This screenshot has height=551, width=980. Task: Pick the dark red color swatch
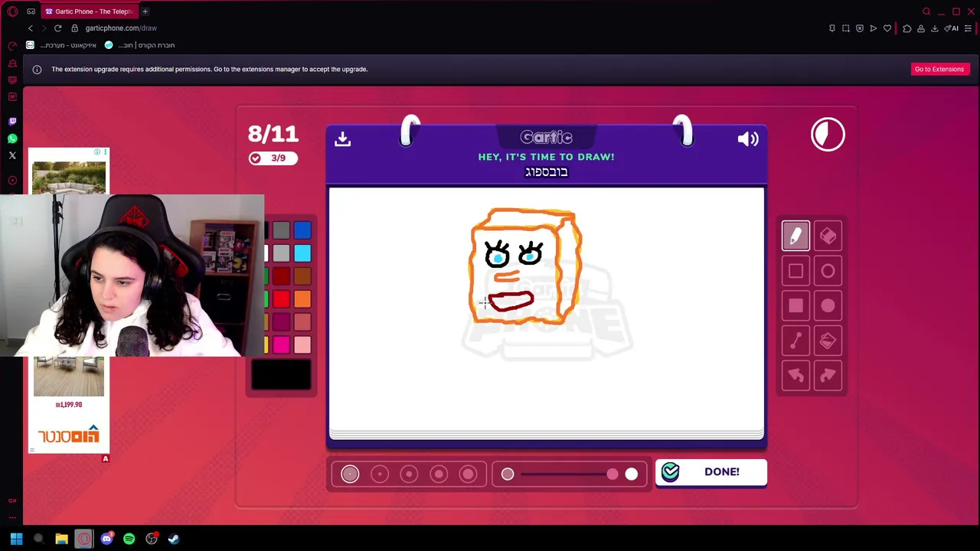(281, 276)
